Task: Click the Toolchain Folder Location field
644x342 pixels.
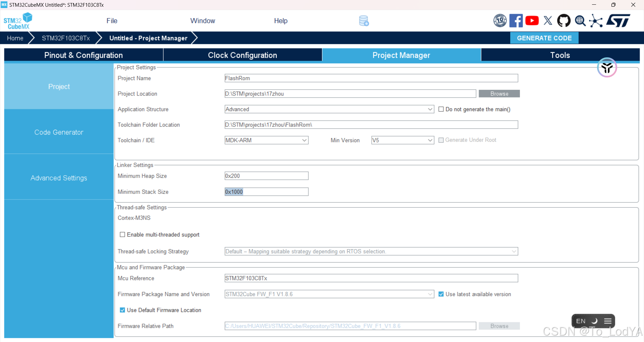Action: [x=371, y=125]
